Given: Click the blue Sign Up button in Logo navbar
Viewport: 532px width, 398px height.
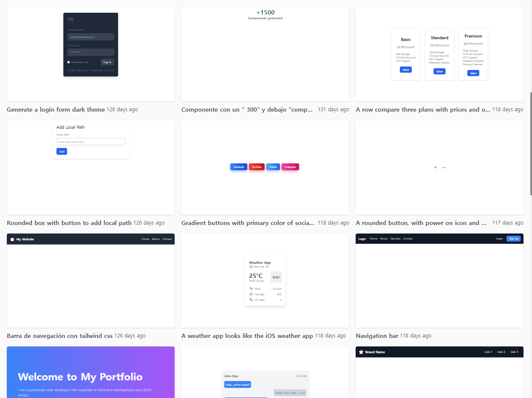Looking at the screenshot, I should tap(514, 239).
